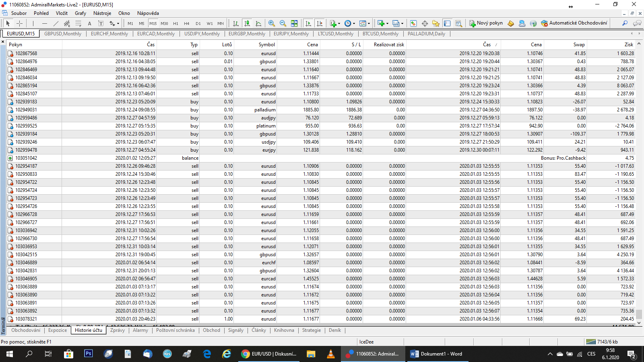Screen dimensions: 644x362
Task: Open the Soubor menu
Action: pos(19,13)
